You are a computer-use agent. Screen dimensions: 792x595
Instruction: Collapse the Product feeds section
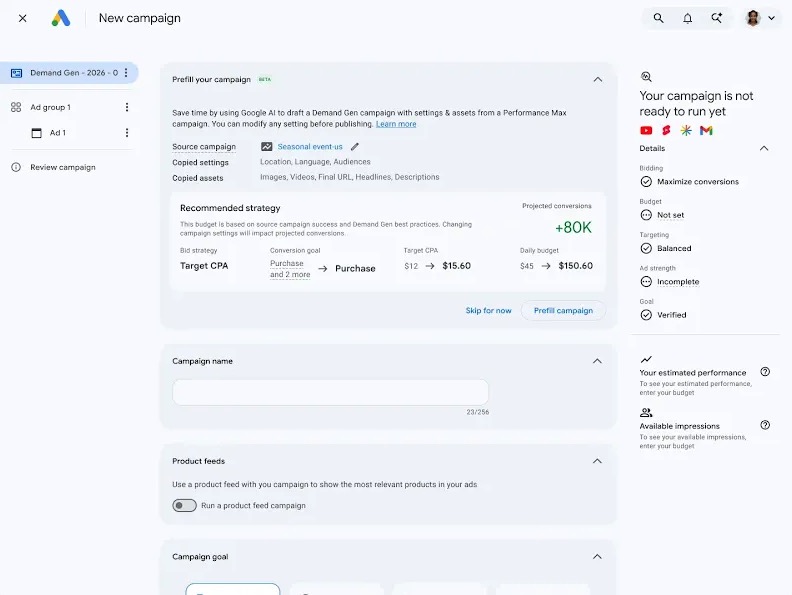coord(597,461)
